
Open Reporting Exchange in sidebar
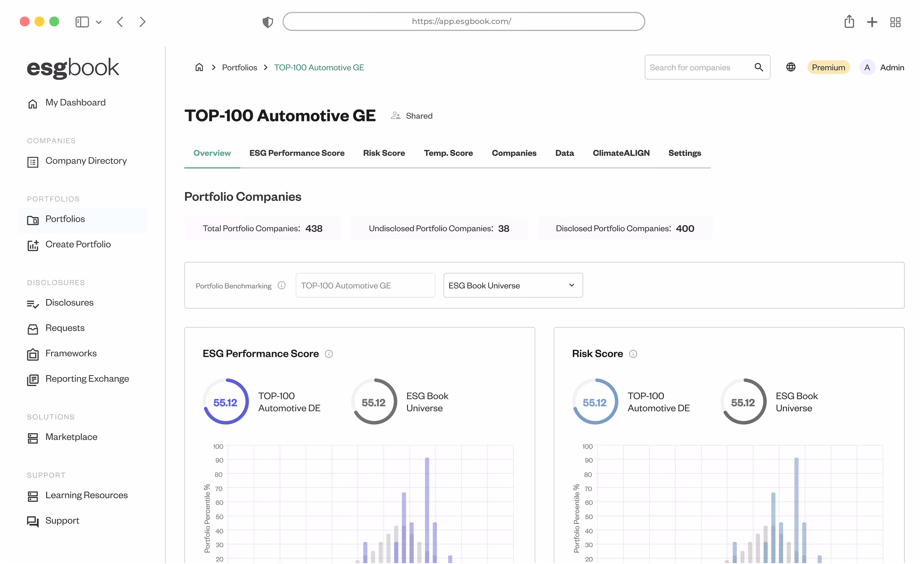[x=87, y=379]
